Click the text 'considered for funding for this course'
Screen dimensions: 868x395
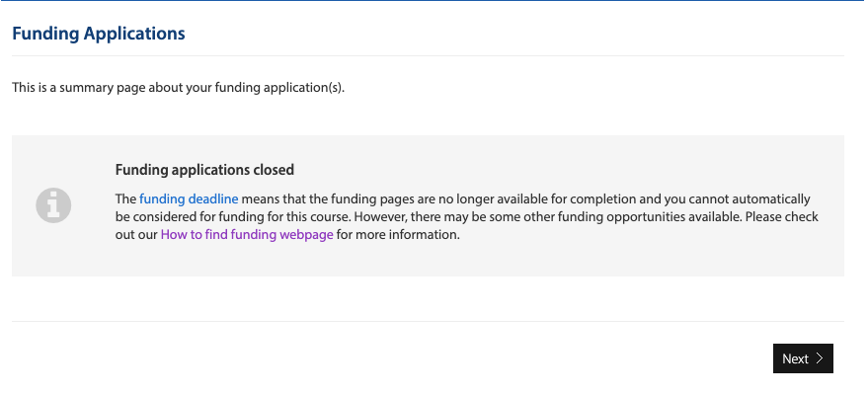point(242,217)
